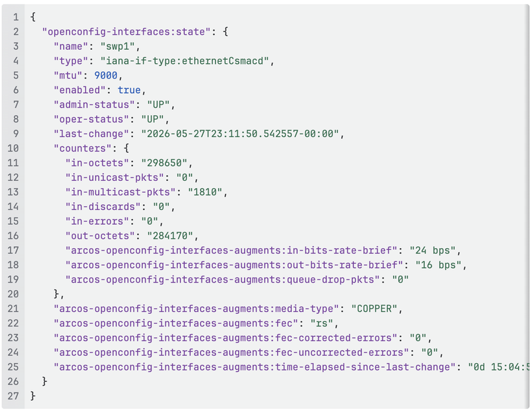Click the fec value "rs"
Image resolution: width=532 pixels, height=413 pixels.
click(322, 323)
